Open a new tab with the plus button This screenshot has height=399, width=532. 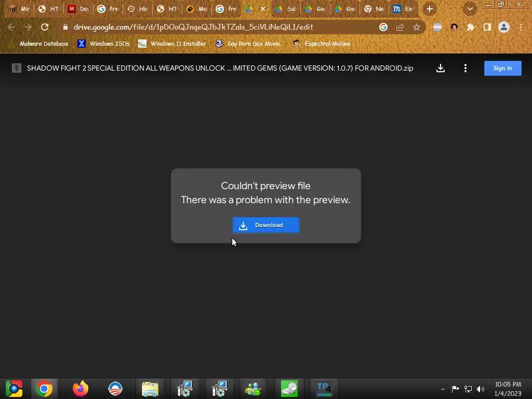[430, 9]
